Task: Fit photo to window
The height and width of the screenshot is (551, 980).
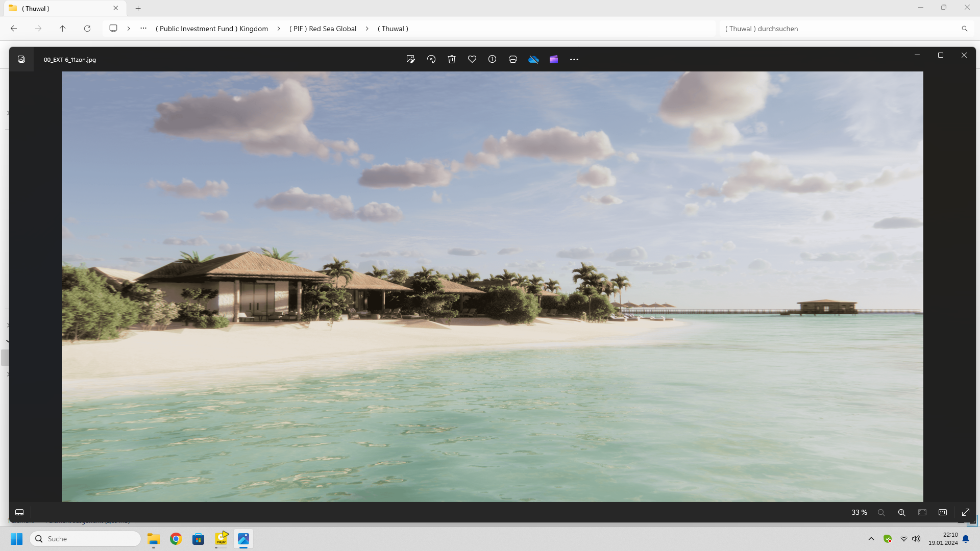Action: coord(922,512)
